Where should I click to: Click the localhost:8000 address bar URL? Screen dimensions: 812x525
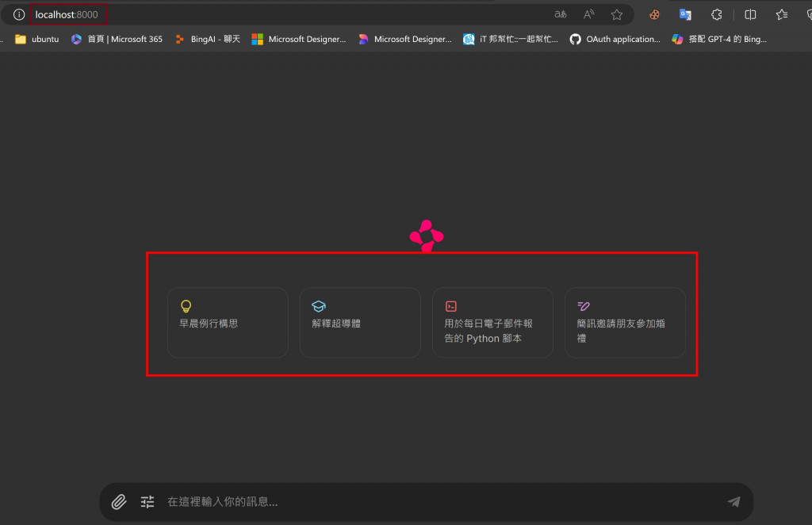point(67,14)
